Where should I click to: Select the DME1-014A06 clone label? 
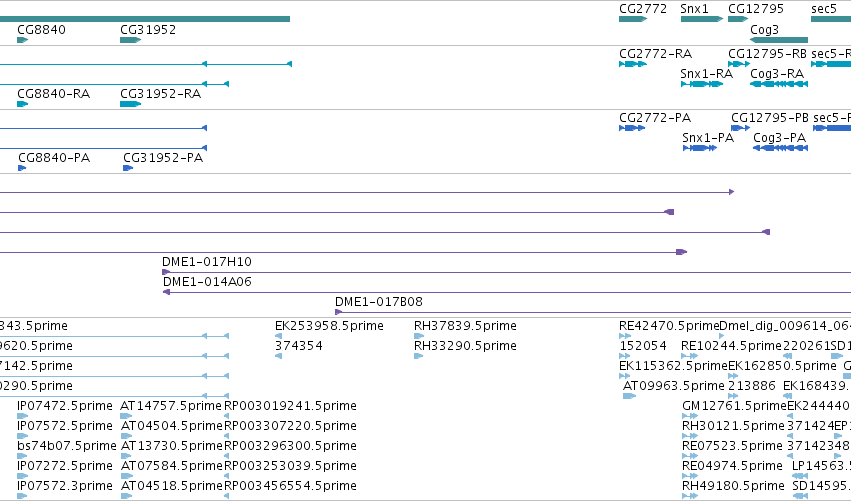coord(207,282)
